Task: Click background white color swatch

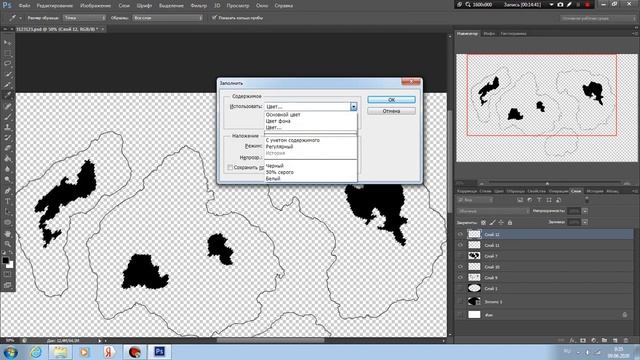Action: pyautogui.click(x=10, y=265)
